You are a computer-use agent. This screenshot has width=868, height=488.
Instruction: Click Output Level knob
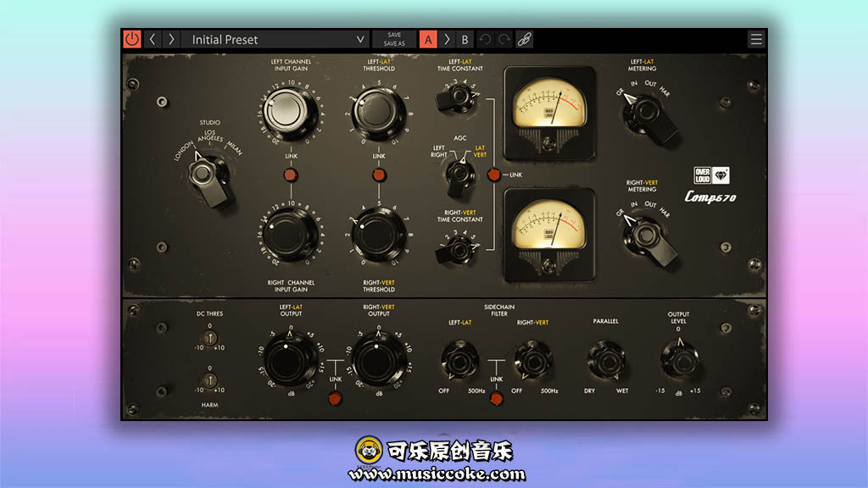click(680, 360)
